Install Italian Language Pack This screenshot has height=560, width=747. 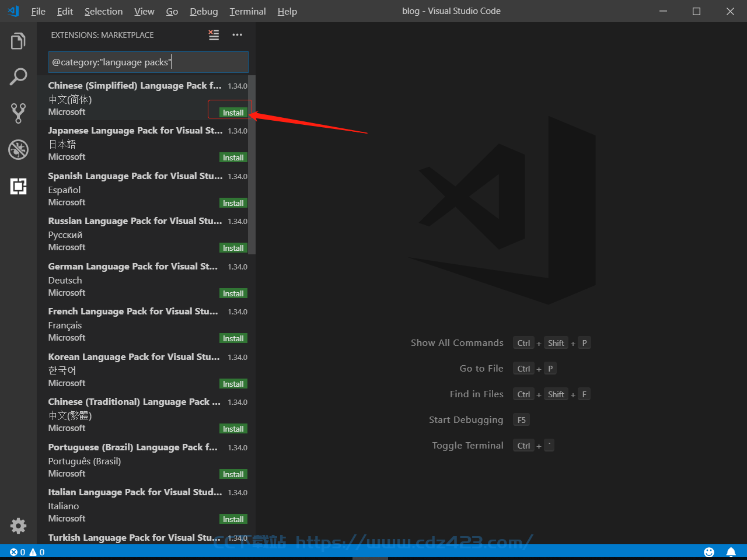pos(233,519)
